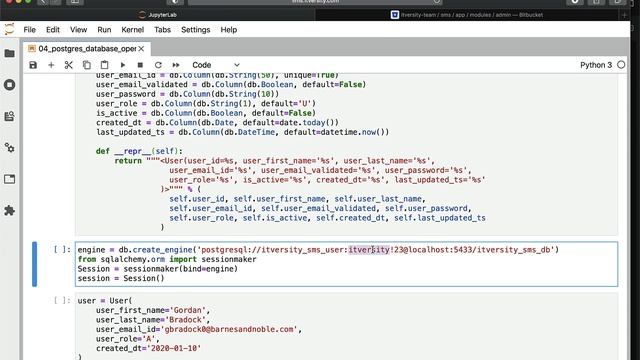Restart kernel and run all cells
640x360 pixels.
coord(176,65)
